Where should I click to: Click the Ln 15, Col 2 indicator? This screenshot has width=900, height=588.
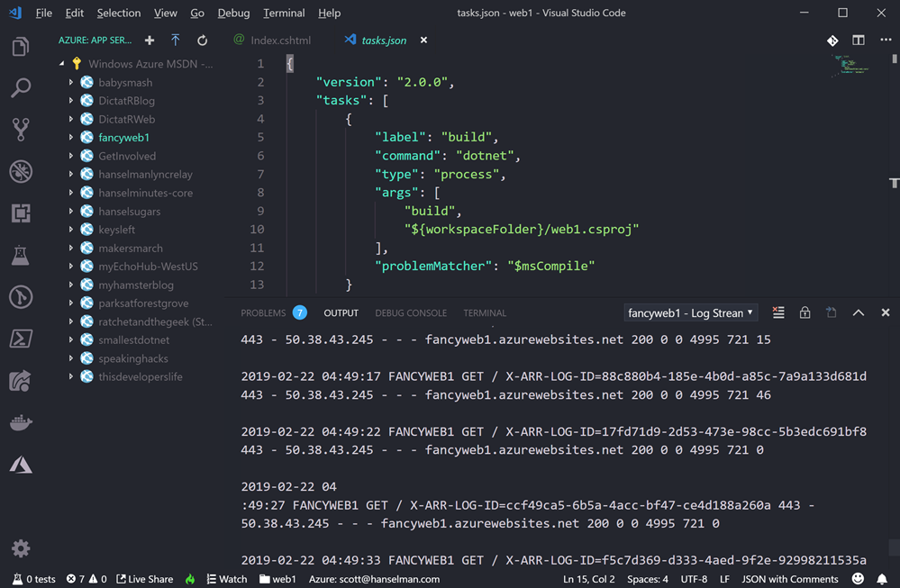coord(588,579)
